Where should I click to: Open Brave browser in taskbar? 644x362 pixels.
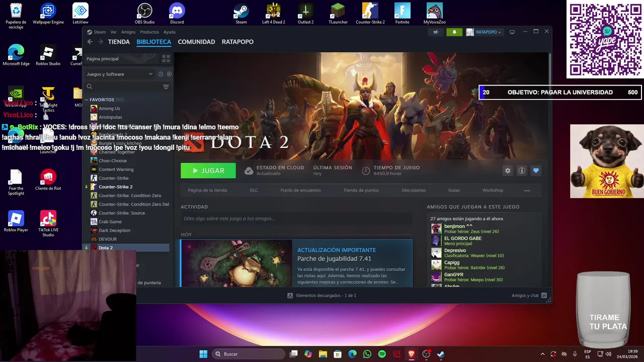coord(412,354)
